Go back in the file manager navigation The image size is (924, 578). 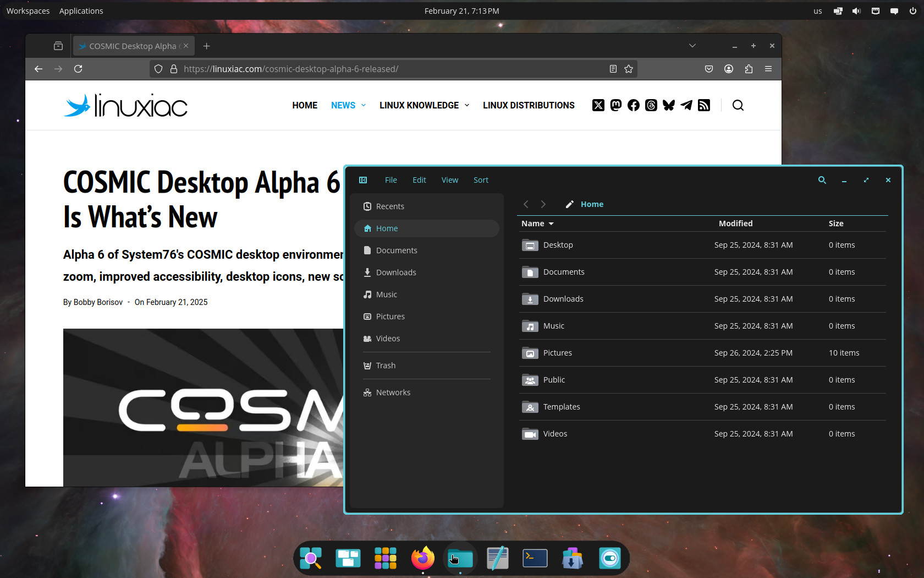point(526,204)
